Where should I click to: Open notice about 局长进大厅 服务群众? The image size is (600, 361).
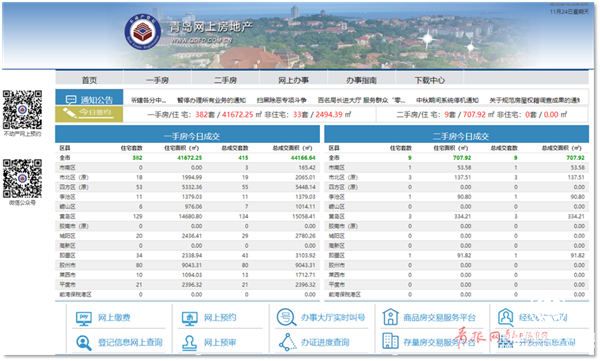(361, 100)
